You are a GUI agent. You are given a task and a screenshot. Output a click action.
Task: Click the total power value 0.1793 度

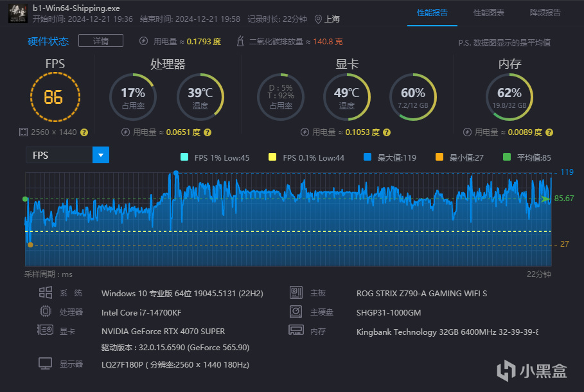(204, 41)
